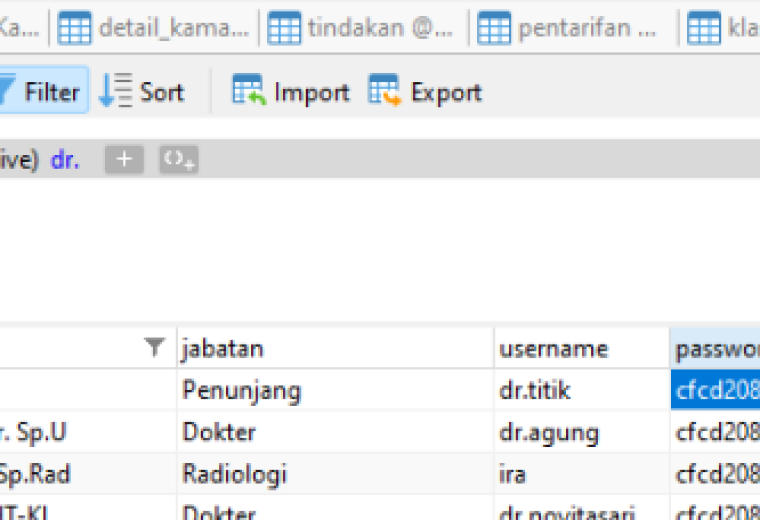The image size is (760, 520).
Task: Open the detail_kama... table tab
Action: click(154, 28)
